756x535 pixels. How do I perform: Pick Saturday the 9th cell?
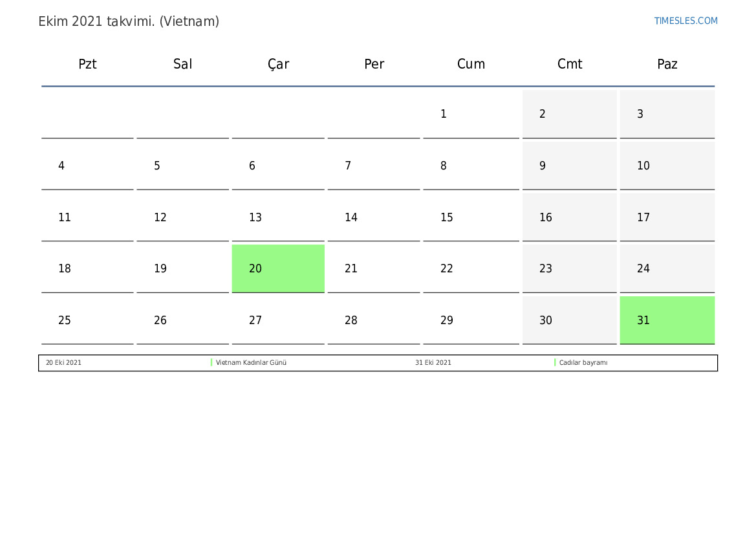click(x=569, y=166)
